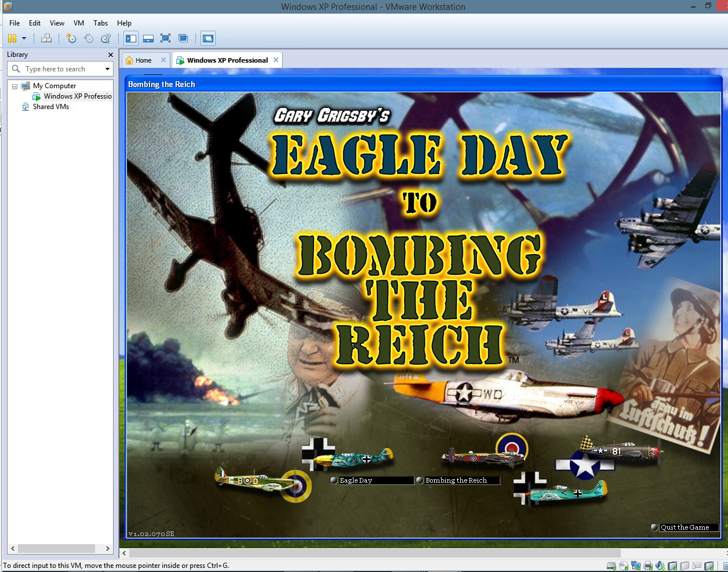Click the grayed-out removable drive status icon
728x572 pixels.
(684, 566)
